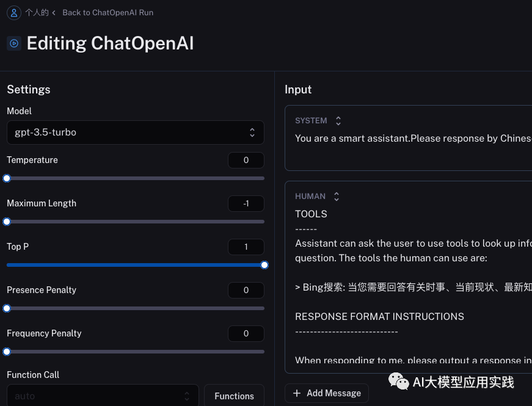This screenshot has width=532, height=406.
Task: Click the play icon beside Editing ChatOpenAI
Action: (13, 43)
